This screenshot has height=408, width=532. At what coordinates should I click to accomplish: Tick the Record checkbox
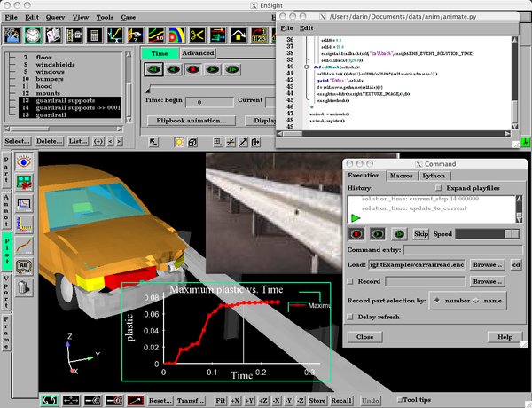click(349, 280)
